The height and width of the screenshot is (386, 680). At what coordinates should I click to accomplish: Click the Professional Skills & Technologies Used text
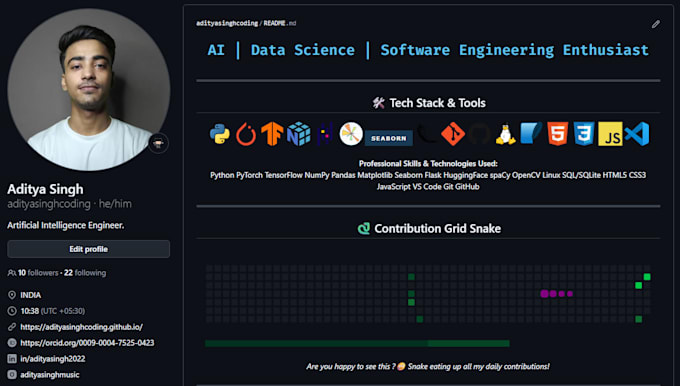coord(428,164)
